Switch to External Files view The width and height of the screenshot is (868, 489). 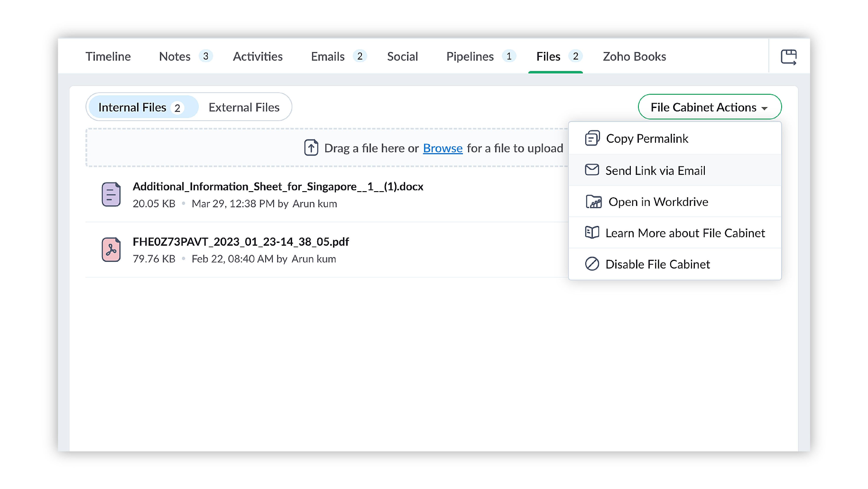[x=244, y=107]
